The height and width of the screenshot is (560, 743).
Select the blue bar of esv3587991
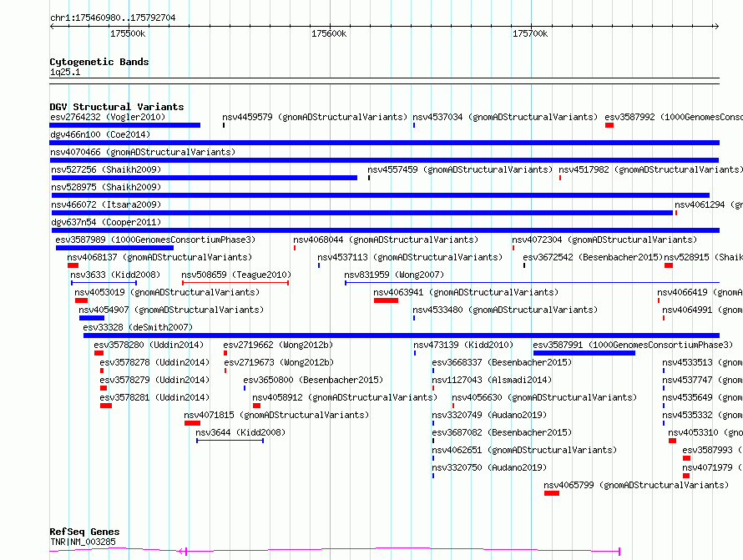click(x=584, y=353)
